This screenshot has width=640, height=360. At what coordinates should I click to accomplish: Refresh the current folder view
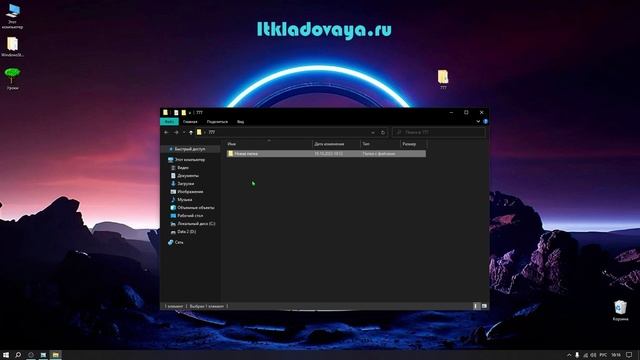[382, 132]
